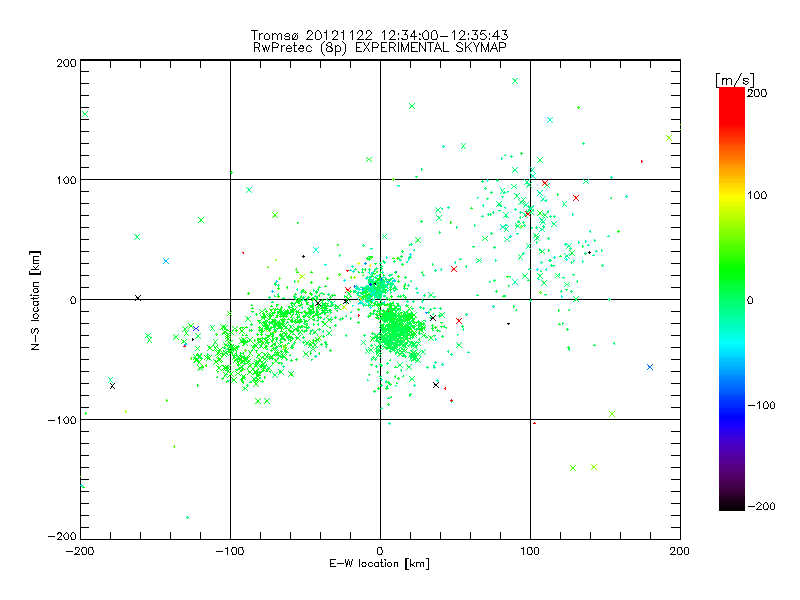Image resolution: width=800 pixels, height=600 pixels.
Task: Click the '-100' tick label on the E-W axis
Action: pos(230,551)
